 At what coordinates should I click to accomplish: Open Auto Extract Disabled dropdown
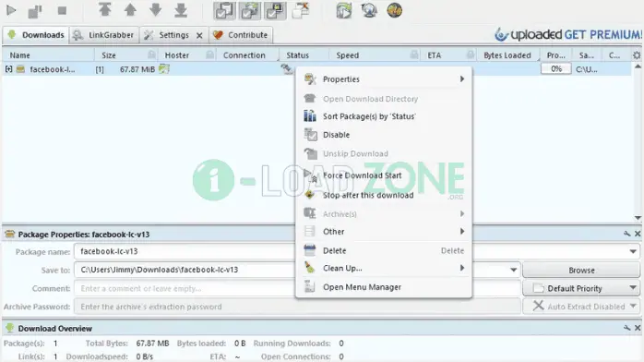coord(581,307)
